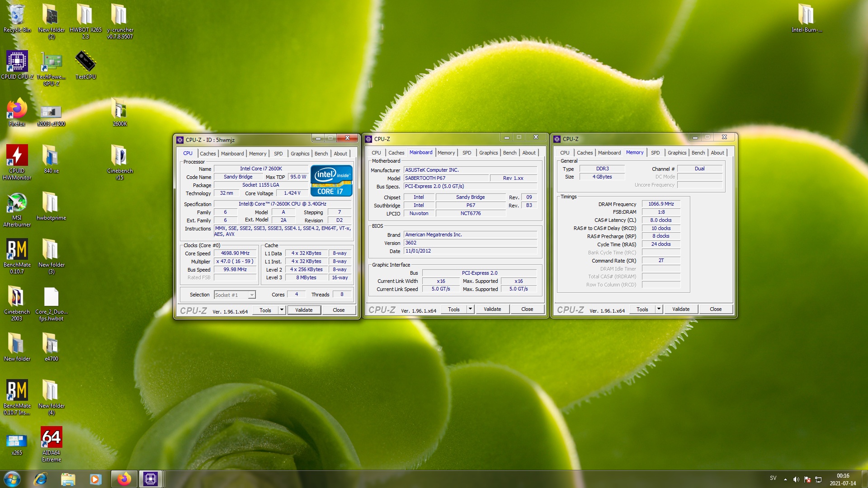Open the y-cruncher v0.7.8.9507 folder

[x=120, y=21]
